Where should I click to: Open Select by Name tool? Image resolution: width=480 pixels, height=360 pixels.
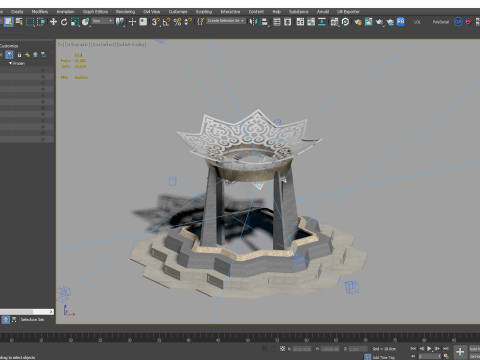pyautogui.click(x=19, y=22)
